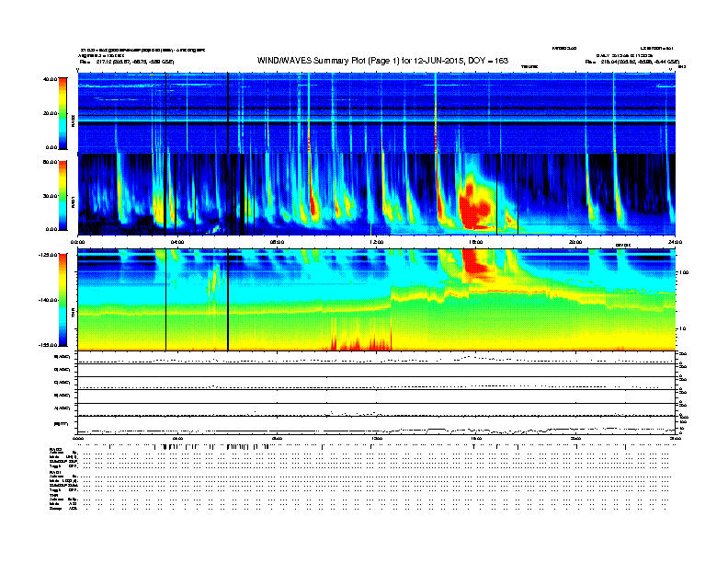
Task: Click the thick black vertical line in RAD2 panel
Action: [x=228, y=112]
